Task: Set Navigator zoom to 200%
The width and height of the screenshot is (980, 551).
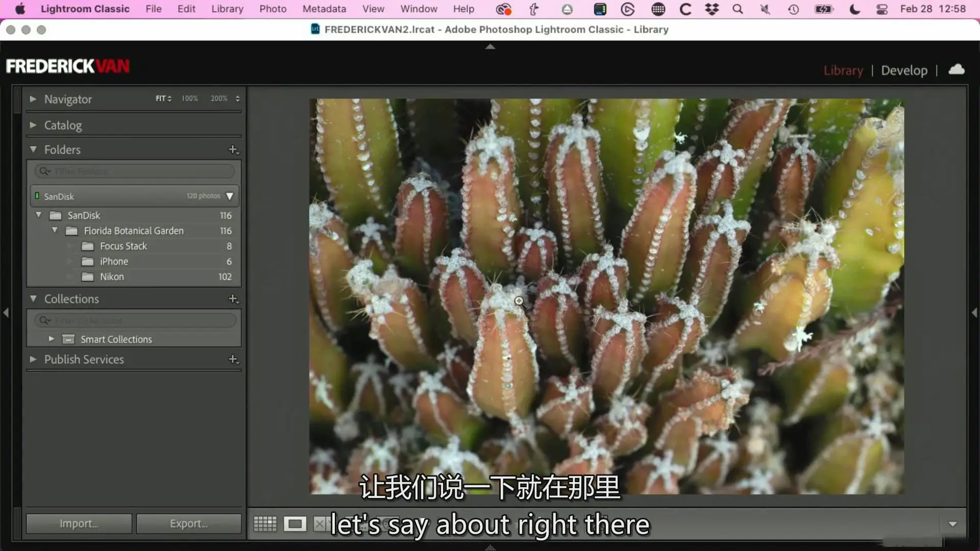Action: click(219, 98)
